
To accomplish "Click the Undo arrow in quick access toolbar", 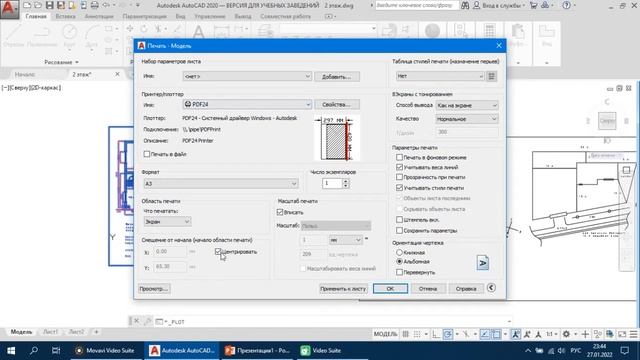I will point(106,5).
